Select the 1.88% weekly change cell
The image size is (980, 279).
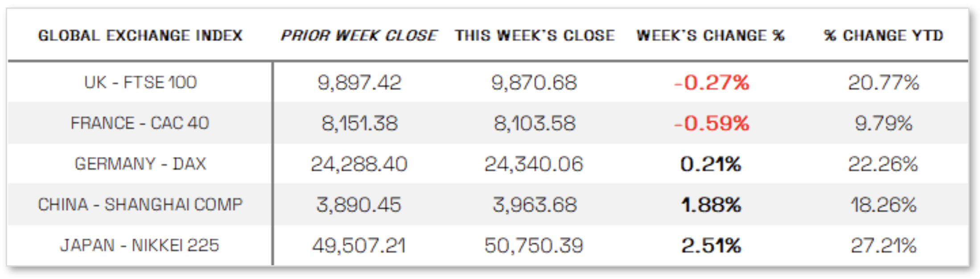click(x=711, y=205)
